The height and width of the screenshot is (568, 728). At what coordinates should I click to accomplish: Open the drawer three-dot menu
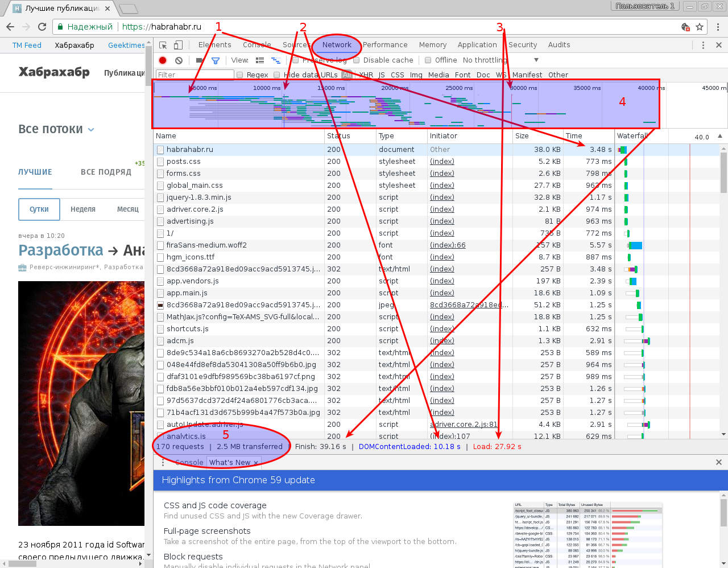click(163, 462)
